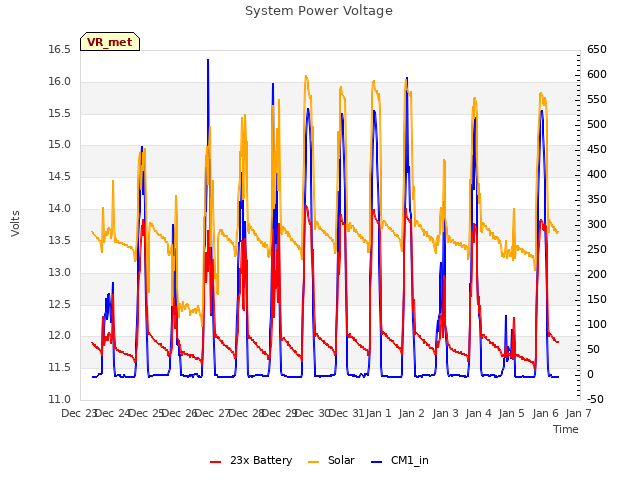
Task: Click the VR_met annotation label
Action: click(x=110, y=42)
